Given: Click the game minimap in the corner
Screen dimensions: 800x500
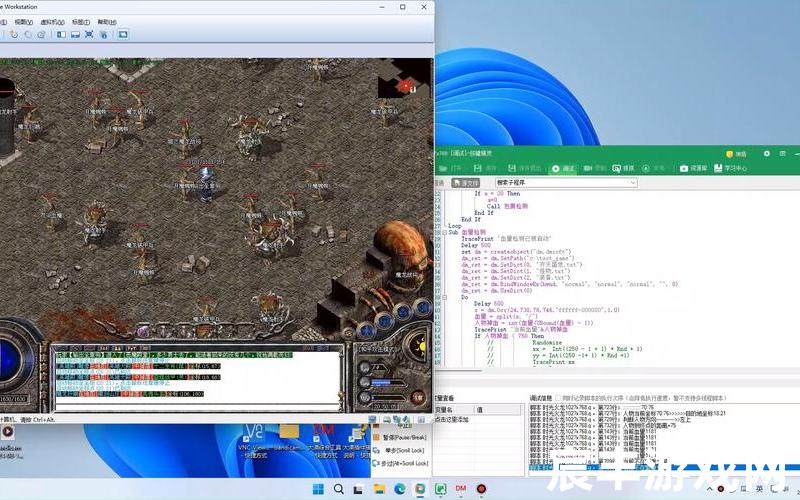Looking at the screenshot, I should 406,80.
